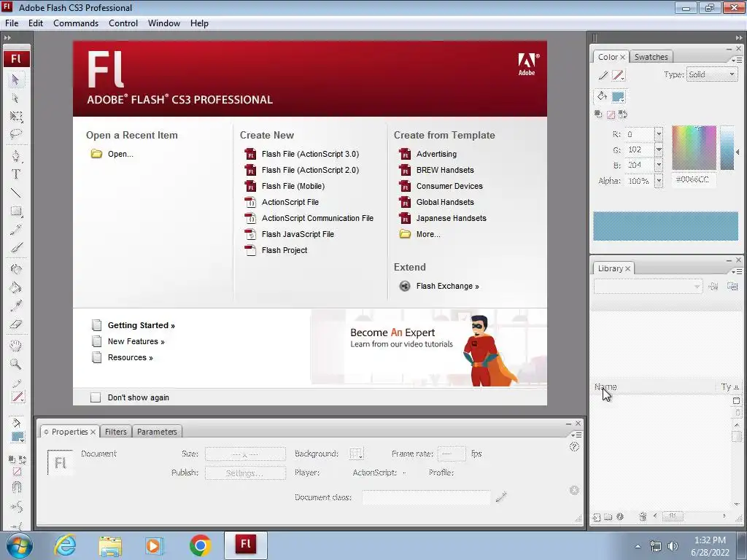Click the New Features link
747x560 pixels.
(x=136, y=341)
